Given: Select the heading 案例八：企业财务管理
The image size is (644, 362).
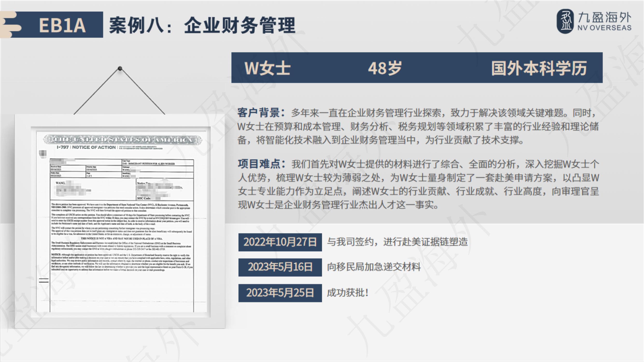Looking at the screenshot, I should tap(202, 25).
